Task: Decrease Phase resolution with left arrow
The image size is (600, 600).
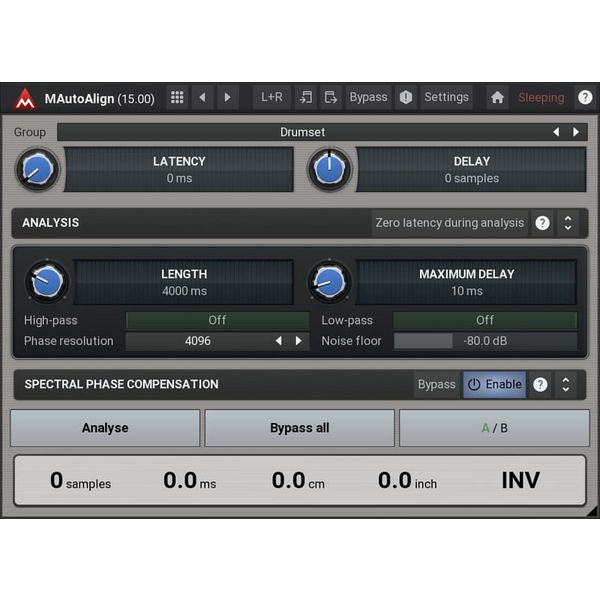Action: 279,341
